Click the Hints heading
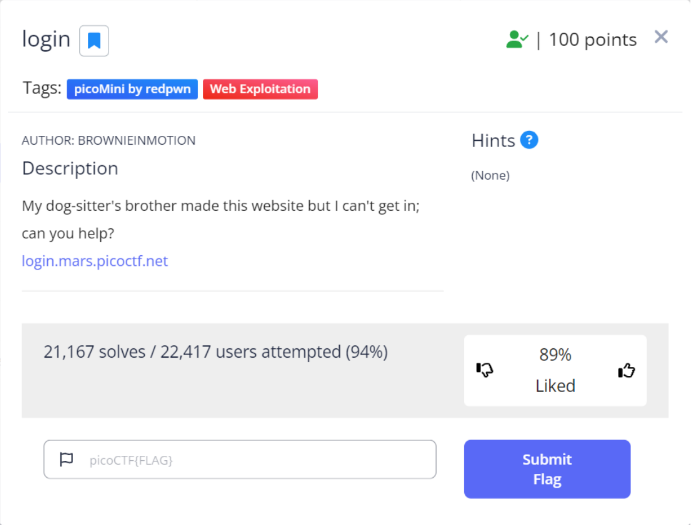The height and width of the screenshot is (525, 691). tap(493, 141)
